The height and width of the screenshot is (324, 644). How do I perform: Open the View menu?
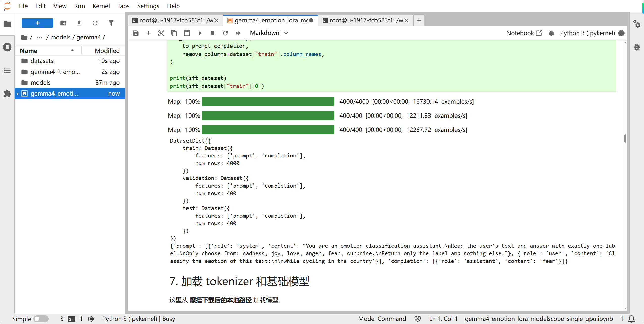pos(60,6)
